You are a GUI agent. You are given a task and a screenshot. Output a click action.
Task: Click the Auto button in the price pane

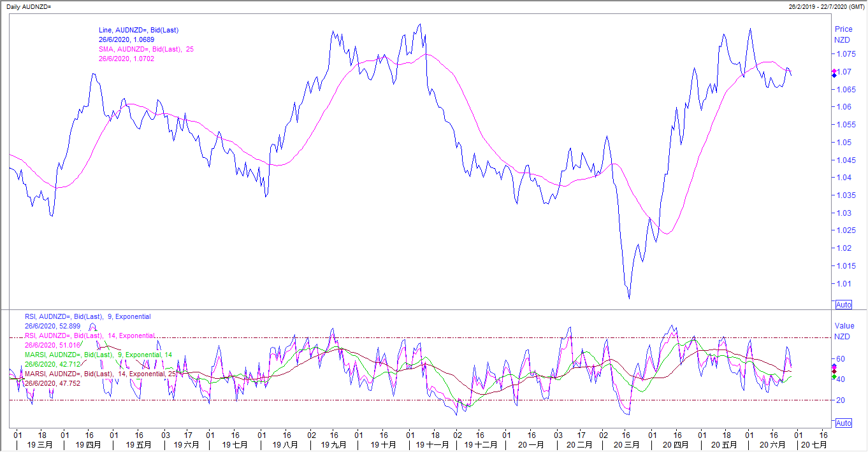click(x=843, y=305)
